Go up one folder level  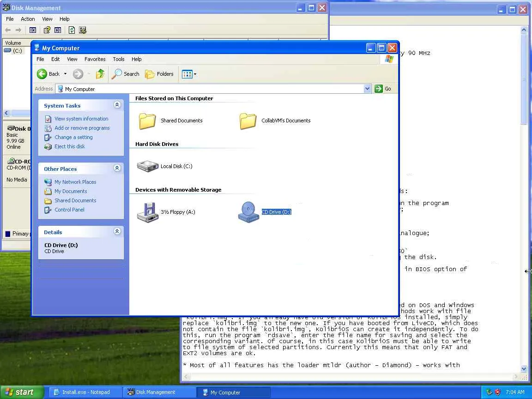coord(100,73)
